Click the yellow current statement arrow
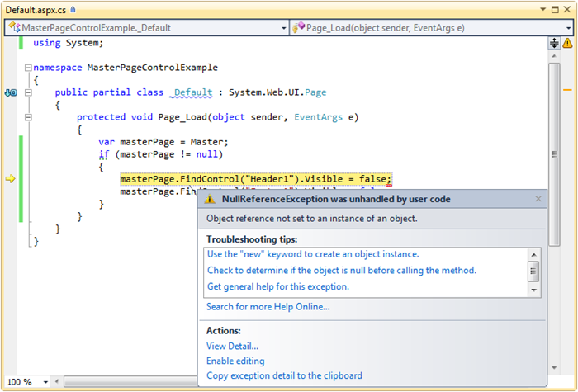The width and height of the screenshot is (578, 392). point(10,179)
